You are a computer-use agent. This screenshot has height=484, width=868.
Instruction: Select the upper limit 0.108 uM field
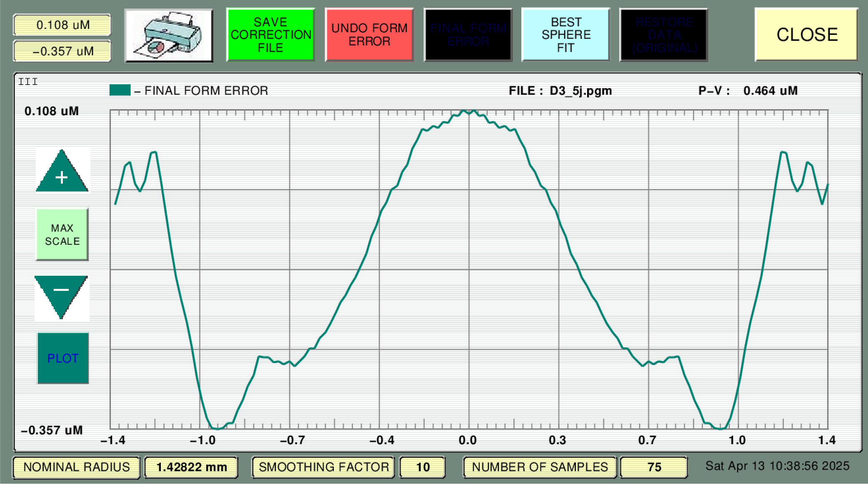click(x=62, y=25)
